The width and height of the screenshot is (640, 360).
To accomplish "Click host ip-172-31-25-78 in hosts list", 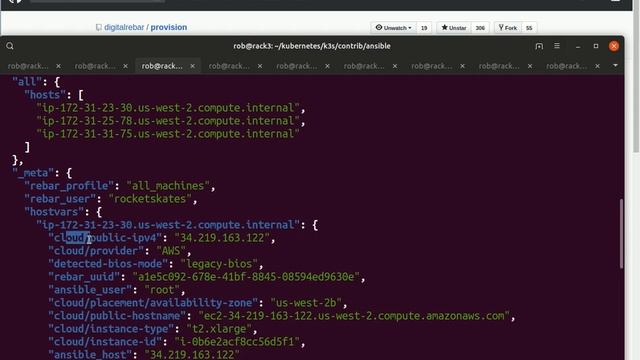I will click(168, 121).
